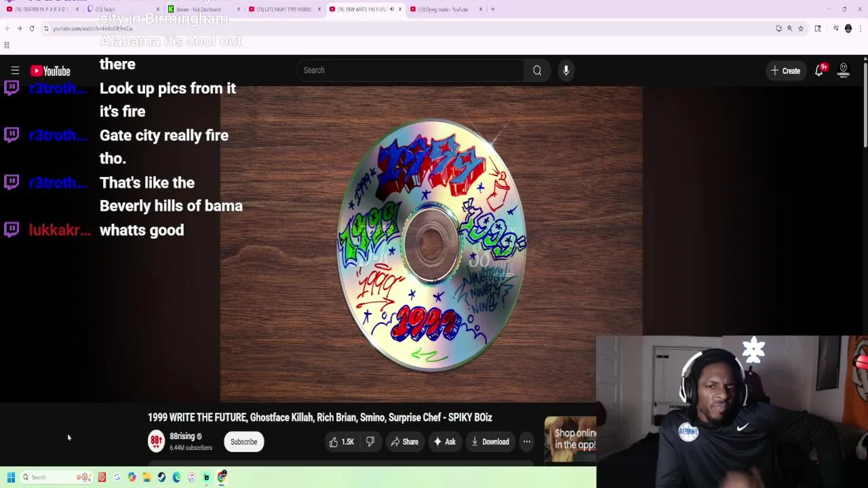This screenshot has width=868, height=488.
Task: Open the music app on the taskbar
Action: tap(191, 477)
